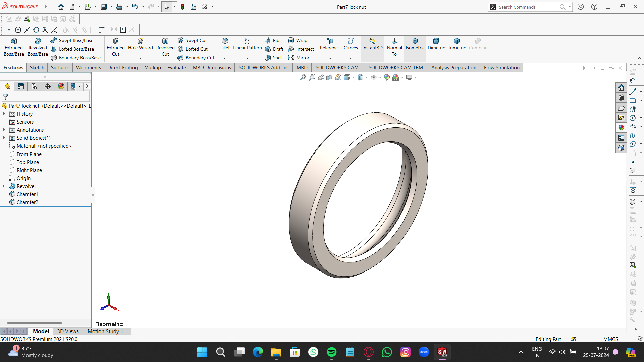Open the Home icon in title toolbar
Image resolution: width=644 pixels, height=362 pixels.
pos(61,7)
